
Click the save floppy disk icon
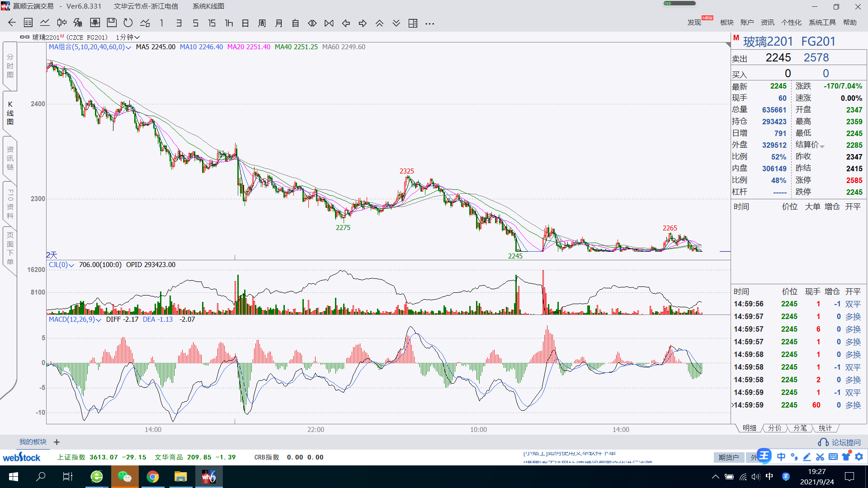[x=112, y=23]
